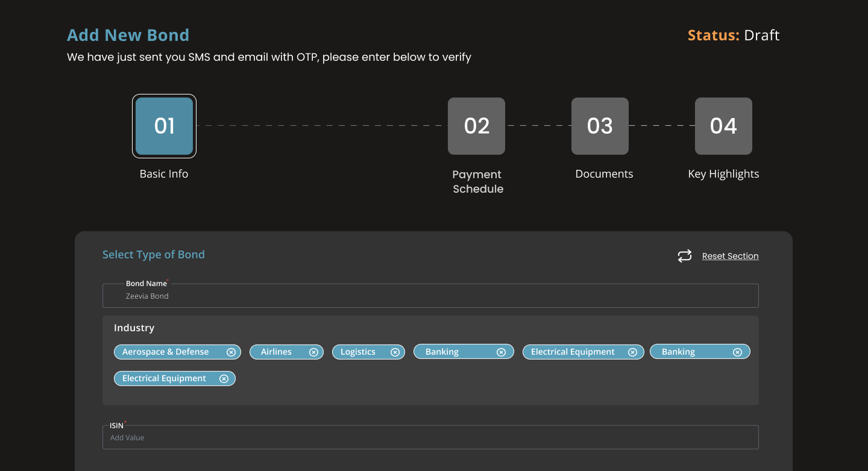Delete the Logistics tag via its x icon

[x=395, y=352]
